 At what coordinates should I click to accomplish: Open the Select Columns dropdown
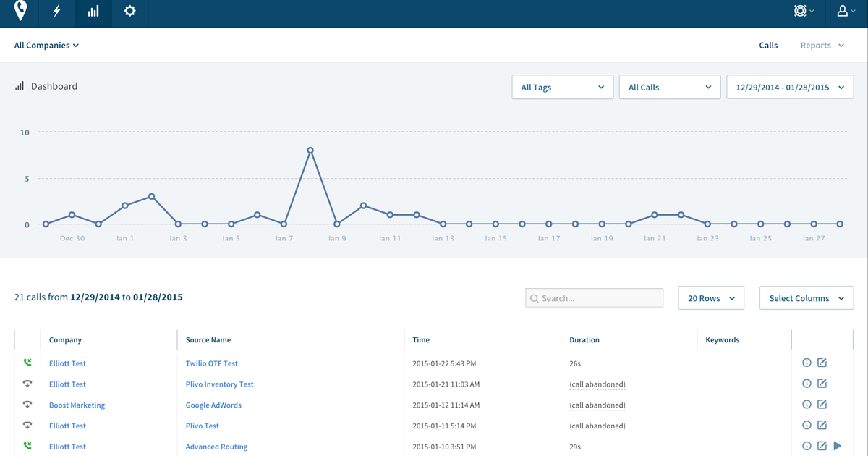[806, 297]
